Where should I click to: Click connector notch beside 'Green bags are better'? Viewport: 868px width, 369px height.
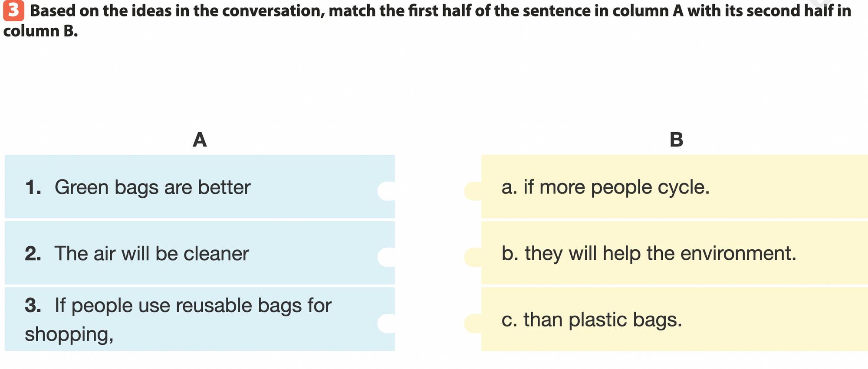386,191
